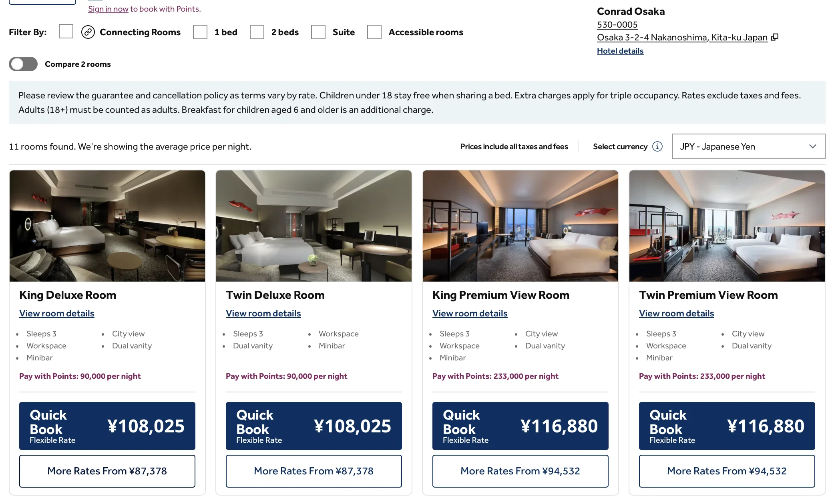
Task: Check the Connecting Rooms filter checkbox
Action: (x=66, y=32)
